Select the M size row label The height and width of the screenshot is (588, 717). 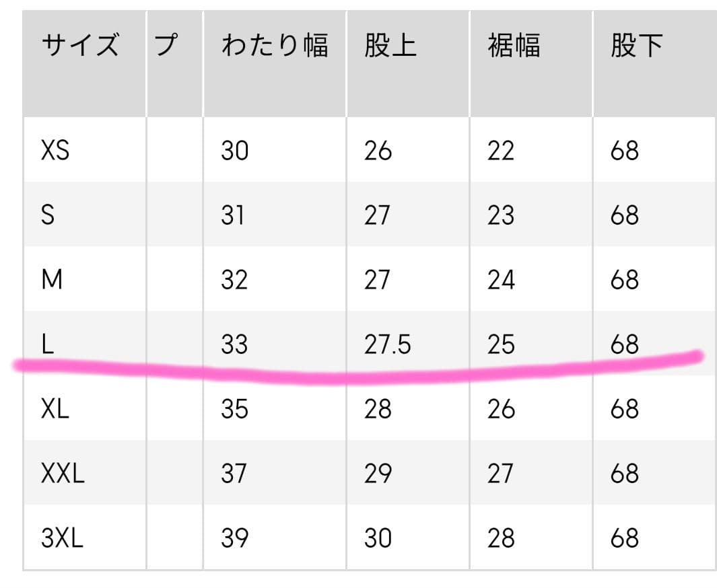click(x=52, y=280)
